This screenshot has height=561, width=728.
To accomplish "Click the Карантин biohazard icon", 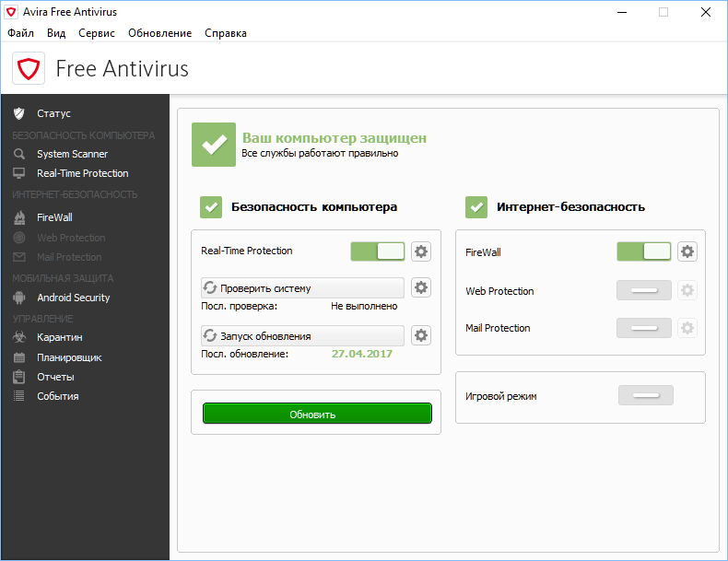I will pos(18,337).
